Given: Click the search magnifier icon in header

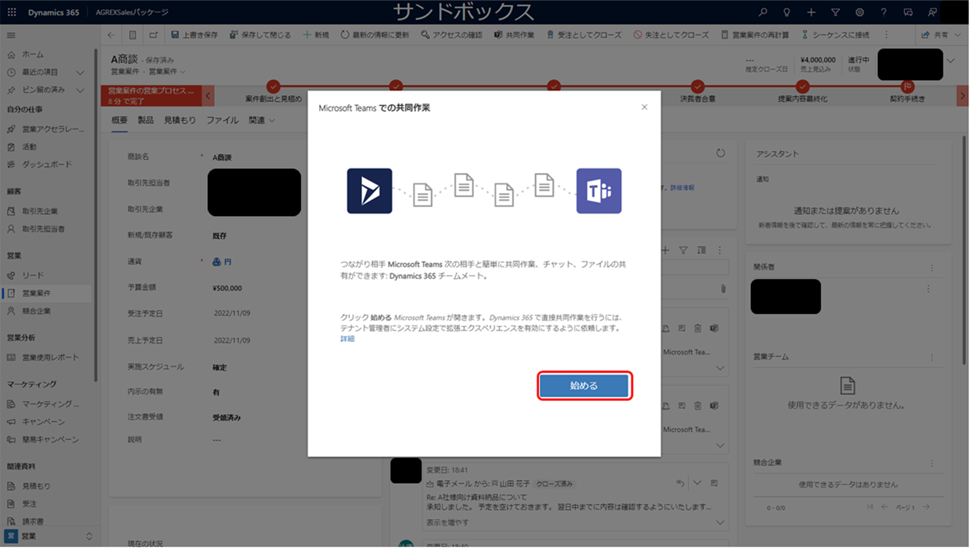Looking at the screenshot, I should [762, 12].
